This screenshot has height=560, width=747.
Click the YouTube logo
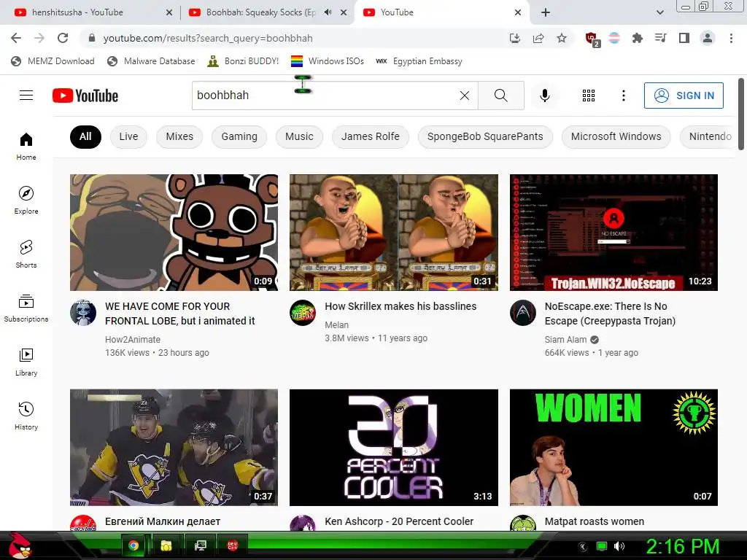click(85, 96)
